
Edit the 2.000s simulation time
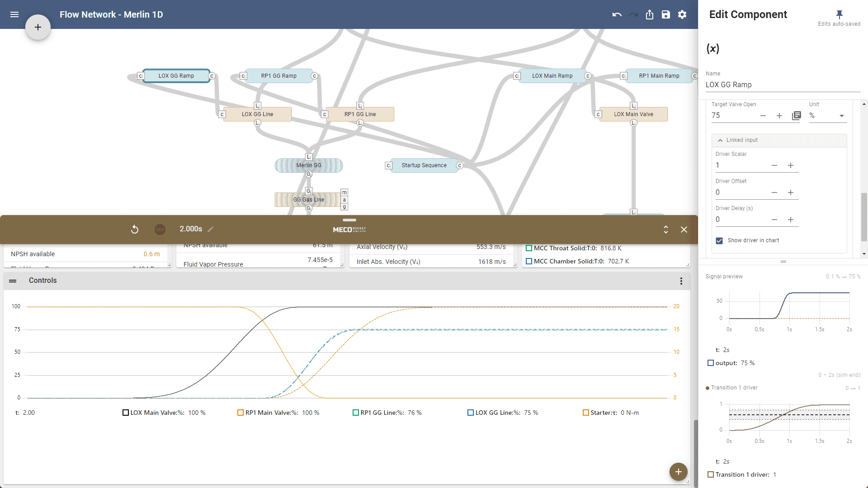click(211, 229)
